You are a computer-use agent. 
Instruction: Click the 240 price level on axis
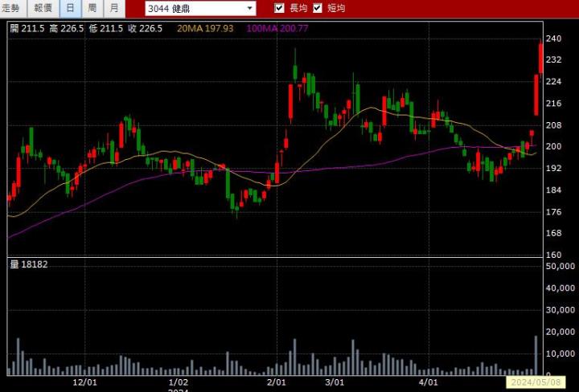553,39
